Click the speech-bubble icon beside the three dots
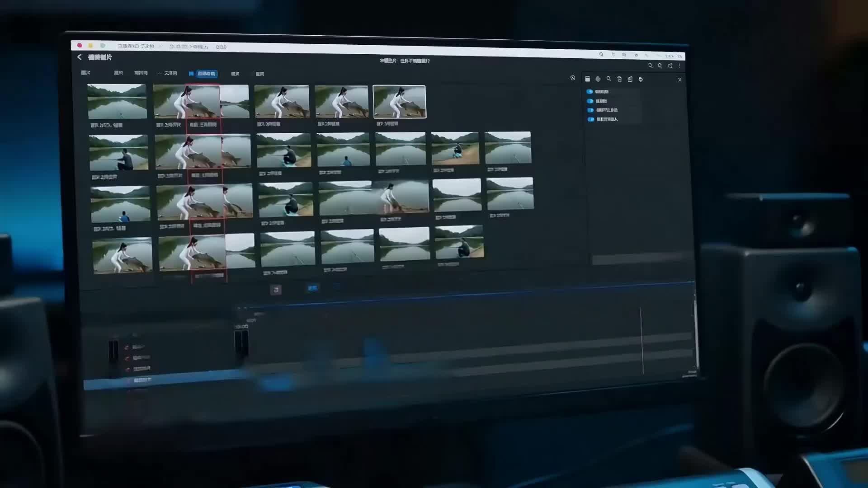 tap(670, 66)
